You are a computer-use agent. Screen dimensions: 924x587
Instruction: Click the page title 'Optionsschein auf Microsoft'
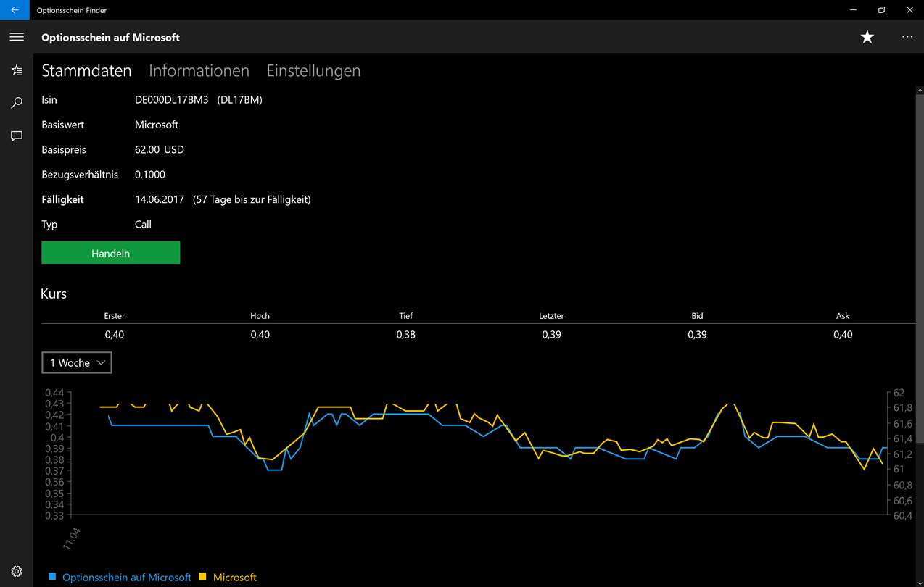tap(111, 37)
